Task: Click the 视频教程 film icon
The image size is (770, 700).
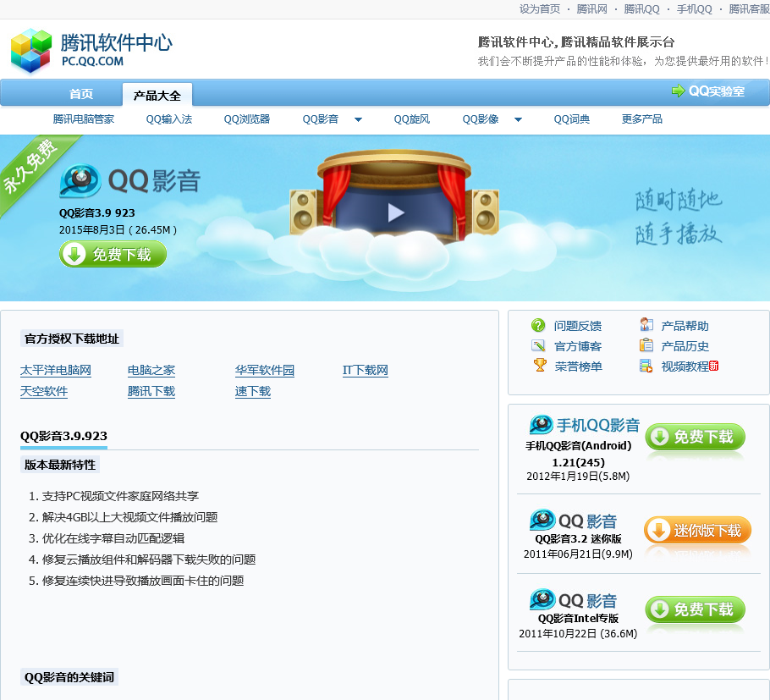Action: click(646, 366)
